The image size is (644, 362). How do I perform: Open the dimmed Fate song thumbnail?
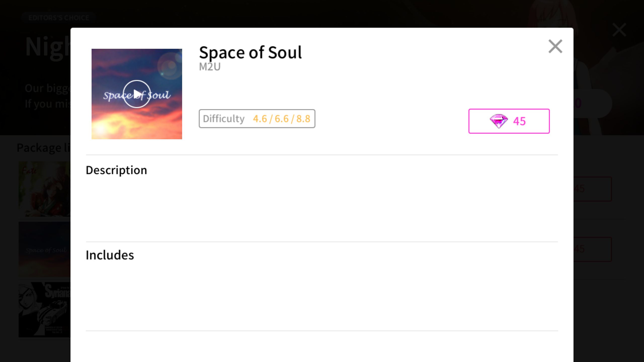[x=45, y=189]
